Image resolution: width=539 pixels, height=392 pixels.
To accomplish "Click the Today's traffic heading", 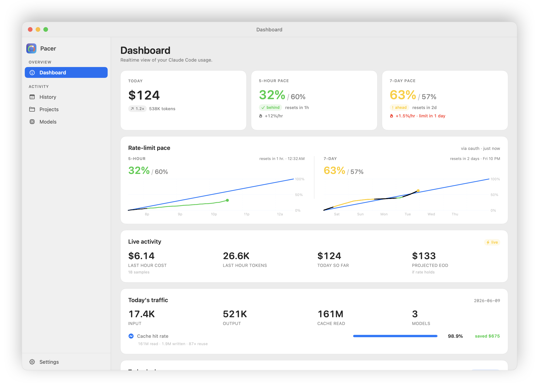I will point(148,300).
